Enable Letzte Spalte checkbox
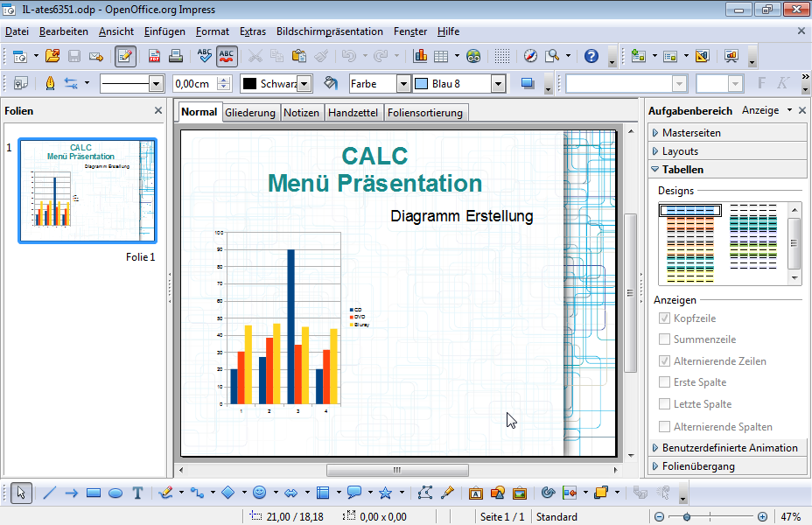The height and width of the screenshot is (525, 812). (664, 404)
